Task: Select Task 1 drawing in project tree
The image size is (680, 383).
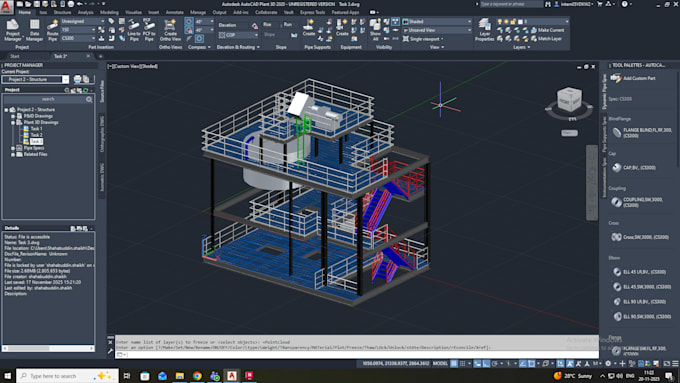Action: point(36,129)
